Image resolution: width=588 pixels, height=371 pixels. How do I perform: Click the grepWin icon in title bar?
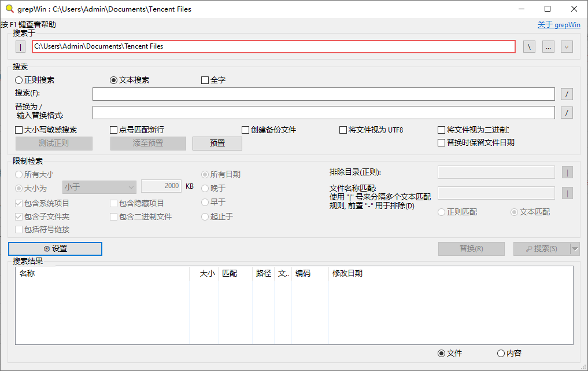(9, 9)
